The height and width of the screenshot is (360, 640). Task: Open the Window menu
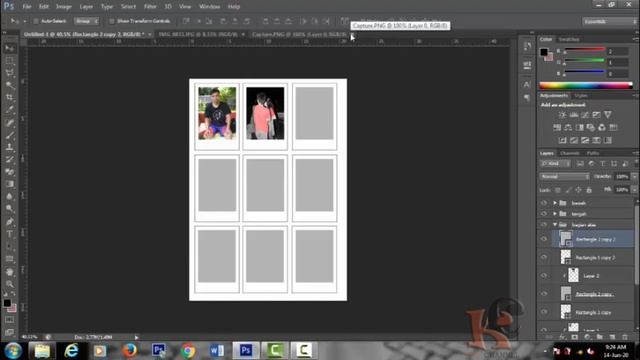pos(209,7)
